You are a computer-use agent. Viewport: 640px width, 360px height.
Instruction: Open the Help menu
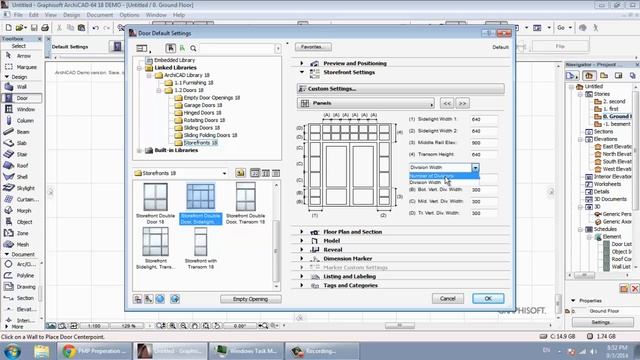click(179, 15)
